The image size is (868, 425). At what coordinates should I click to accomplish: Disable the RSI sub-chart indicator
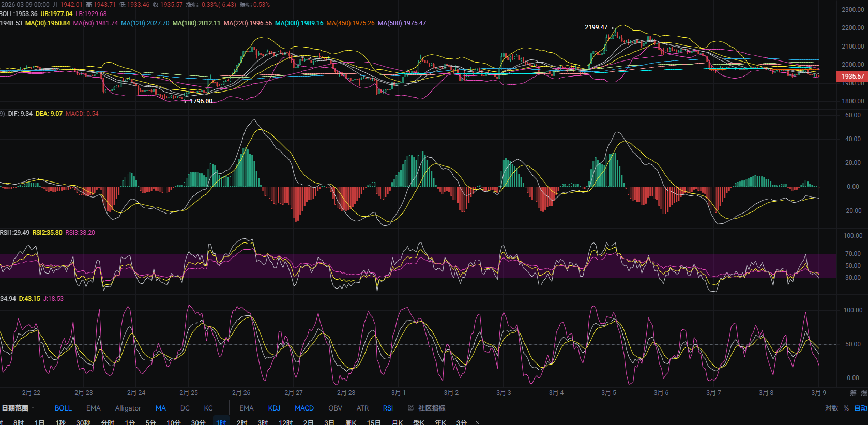388,408
